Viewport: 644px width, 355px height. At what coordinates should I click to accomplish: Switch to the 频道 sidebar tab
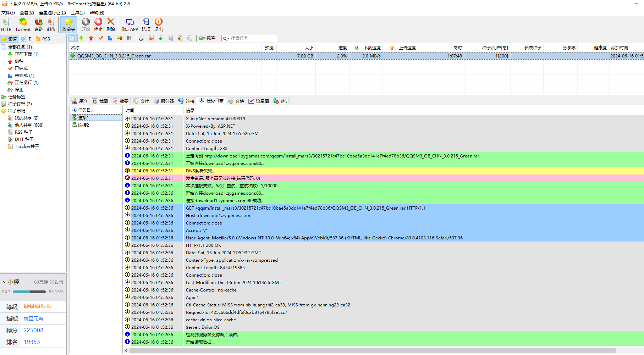10,39
